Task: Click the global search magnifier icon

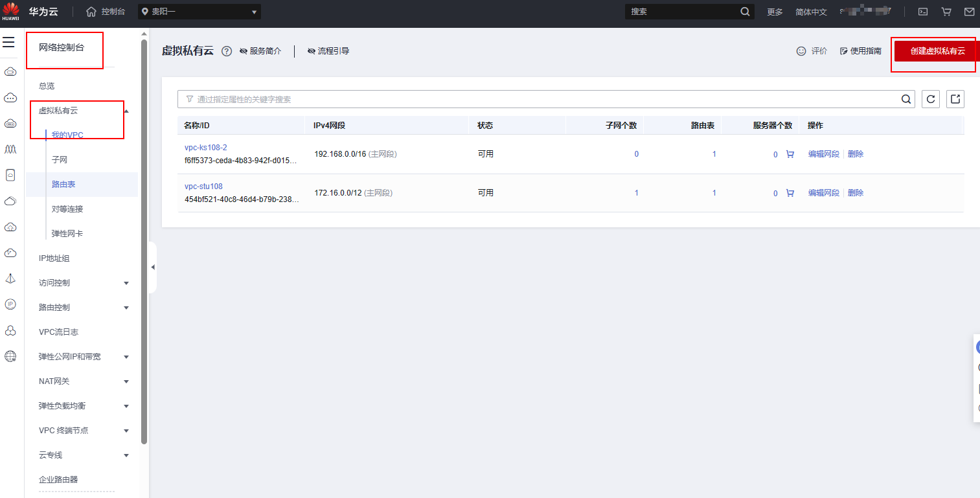Action: (745, 12)
